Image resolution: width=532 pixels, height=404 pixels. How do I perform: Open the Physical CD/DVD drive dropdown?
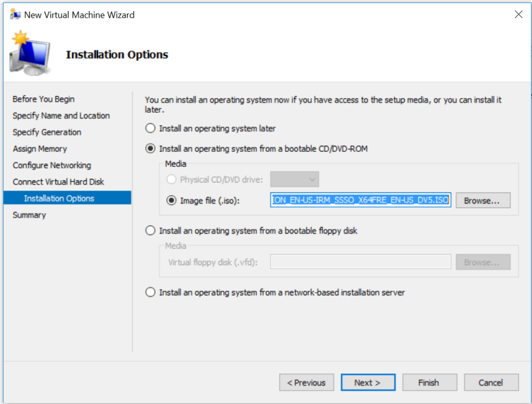coord(295,179)
